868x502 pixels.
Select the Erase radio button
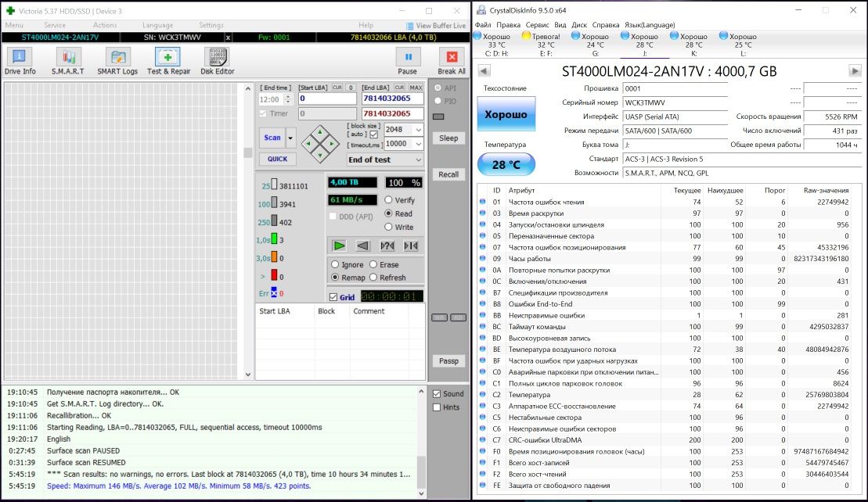coord(373,264)
